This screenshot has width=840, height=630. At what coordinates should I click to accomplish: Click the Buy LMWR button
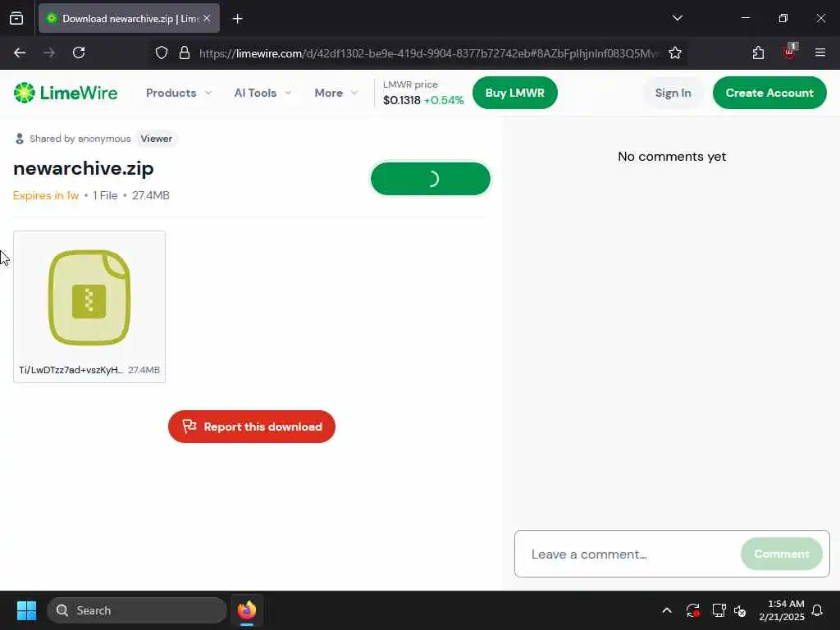click(515, 93)
